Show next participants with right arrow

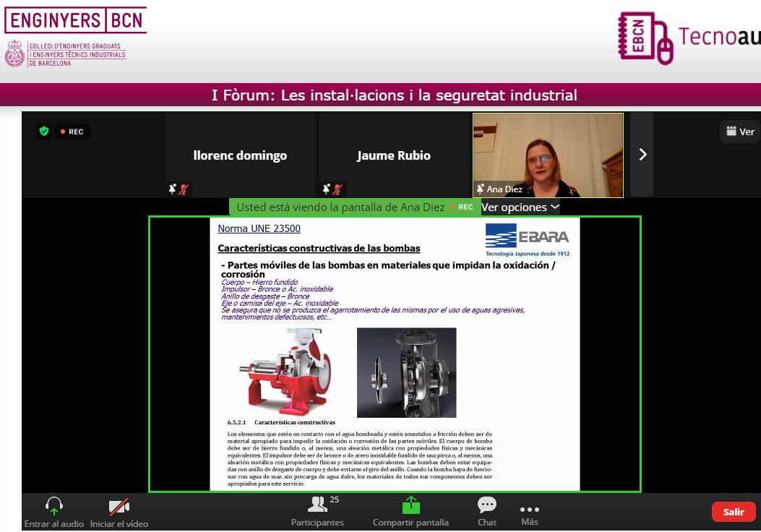point(642,155)
